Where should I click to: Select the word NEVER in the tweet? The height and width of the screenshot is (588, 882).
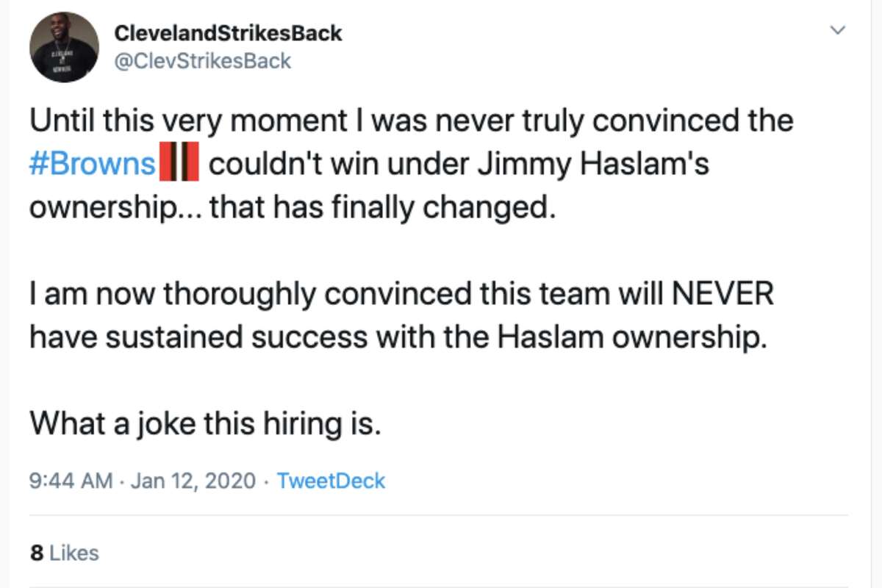pyautogui.click(x=725, y=293)
